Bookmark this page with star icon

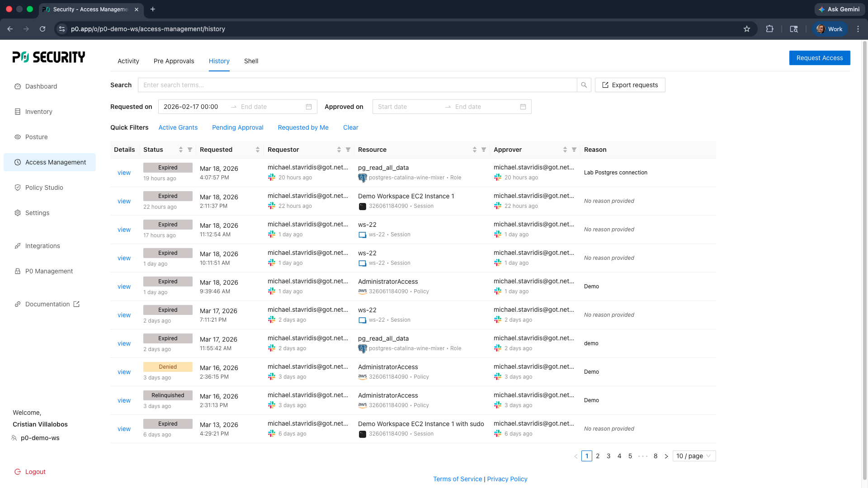(747, 29)
